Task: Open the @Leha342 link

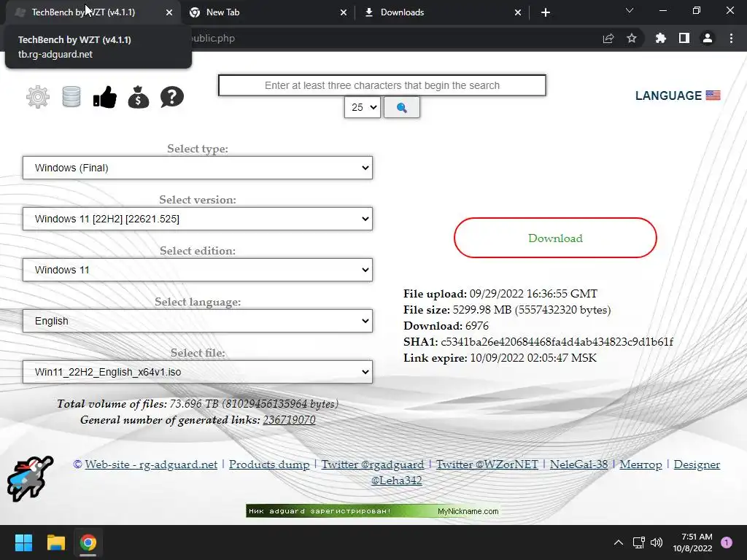Action: [396, 481]
